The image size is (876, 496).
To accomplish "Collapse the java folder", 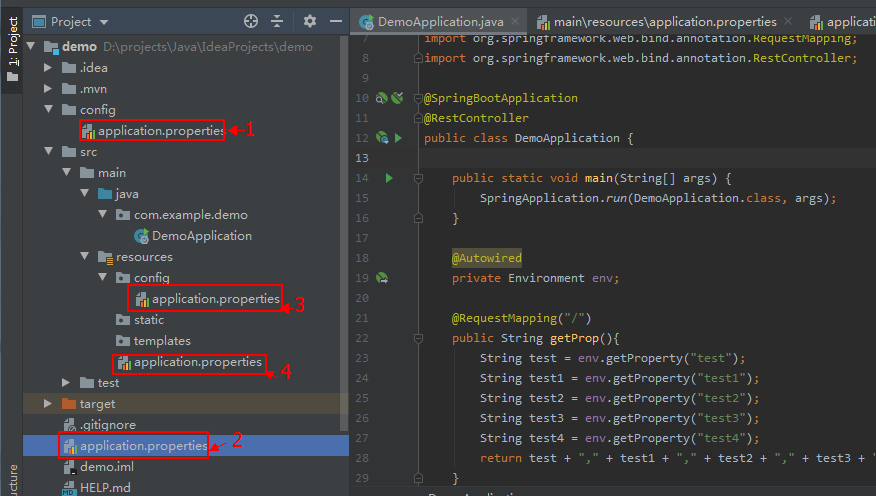I will click(84, 193).
